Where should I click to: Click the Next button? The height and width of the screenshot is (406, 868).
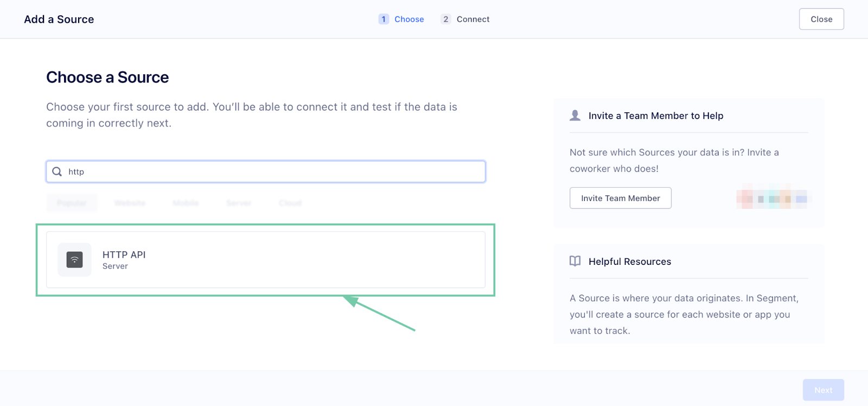(x=823, y=390)
